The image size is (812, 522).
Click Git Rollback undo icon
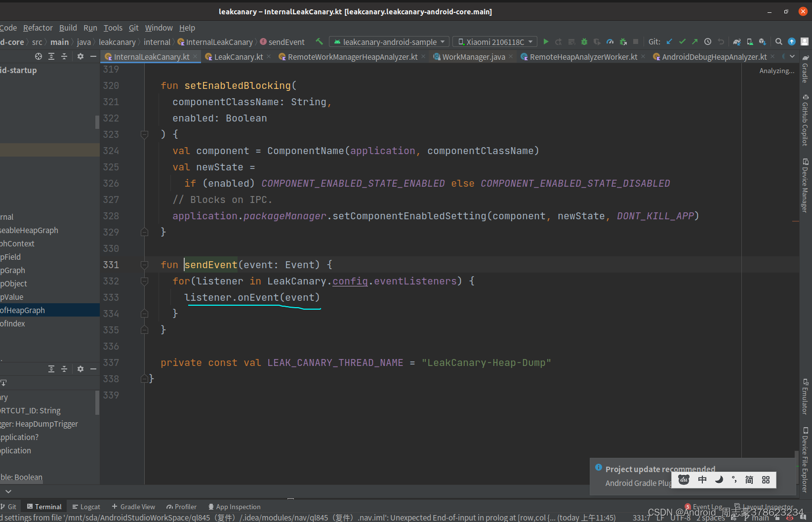pyautogui.click(x=721, y=42)
